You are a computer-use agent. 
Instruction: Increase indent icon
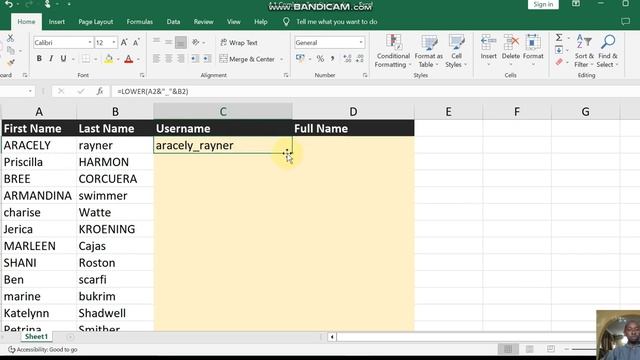coord(207,59)
